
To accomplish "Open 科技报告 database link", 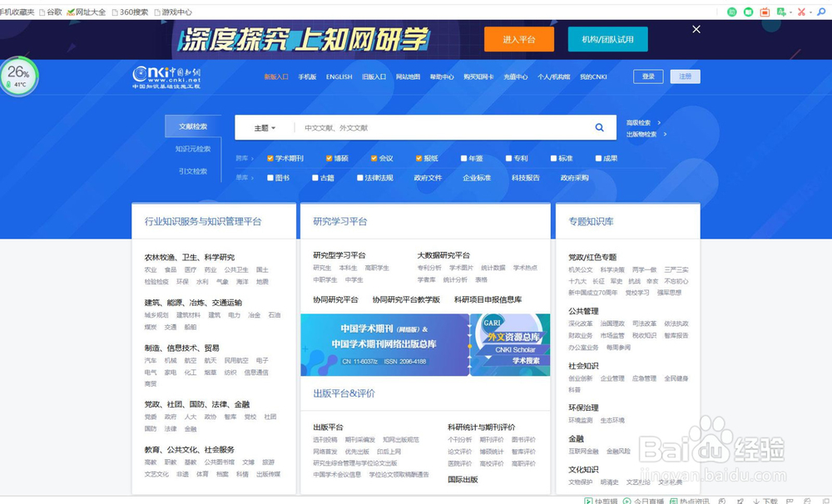I will (x=526, y=178).
